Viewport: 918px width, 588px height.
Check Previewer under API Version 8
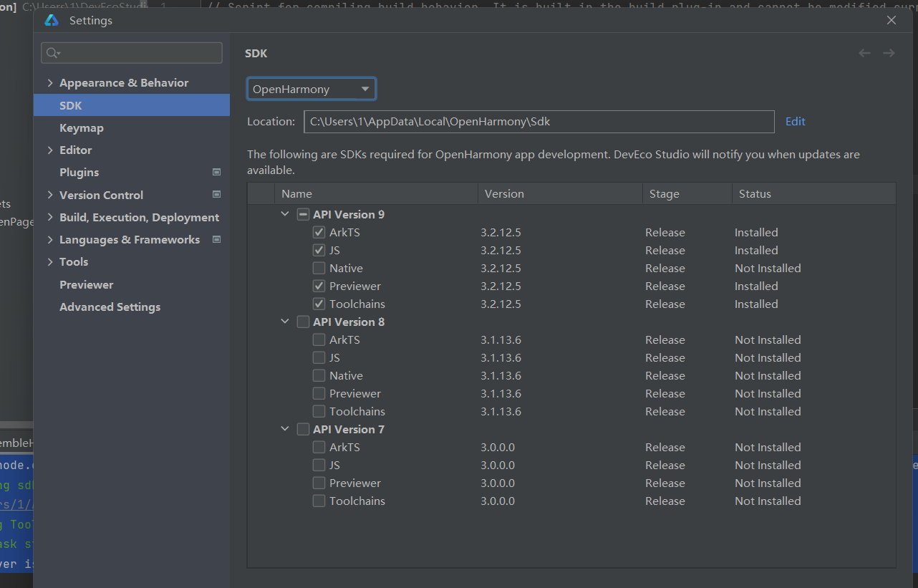(x=319, y=393)
